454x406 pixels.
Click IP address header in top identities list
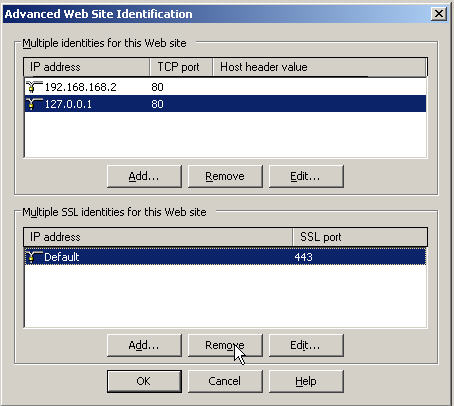pyautogui.click(x=87, y=67)
